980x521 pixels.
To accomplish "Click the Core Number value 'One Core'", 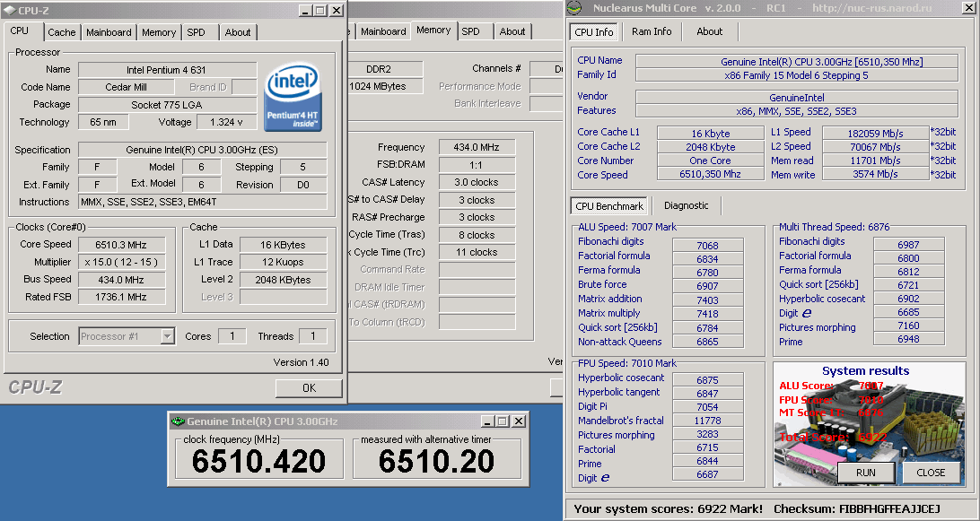I will [710, 161].
